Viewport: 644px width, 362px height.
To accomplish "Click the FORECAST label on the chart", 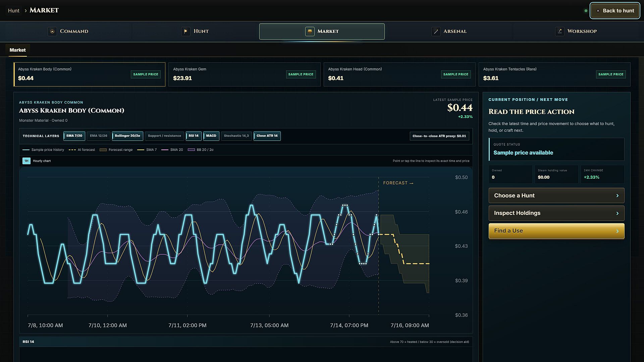I will click(398, 183).
